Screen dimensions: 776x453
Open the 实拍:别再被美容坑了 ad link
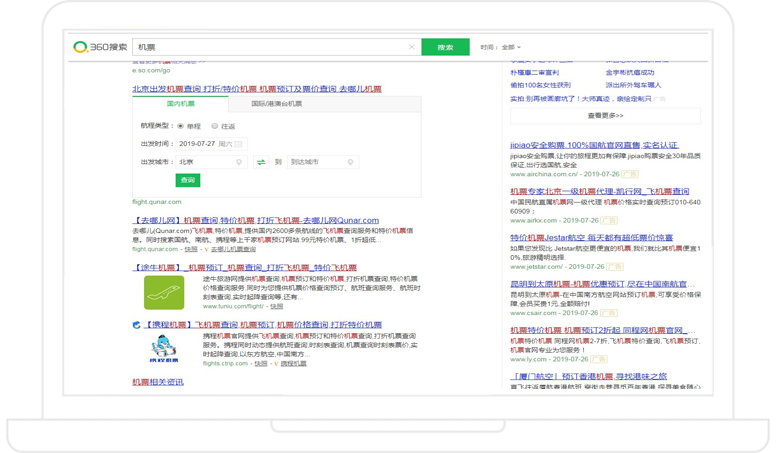click(x=581, y=99)
